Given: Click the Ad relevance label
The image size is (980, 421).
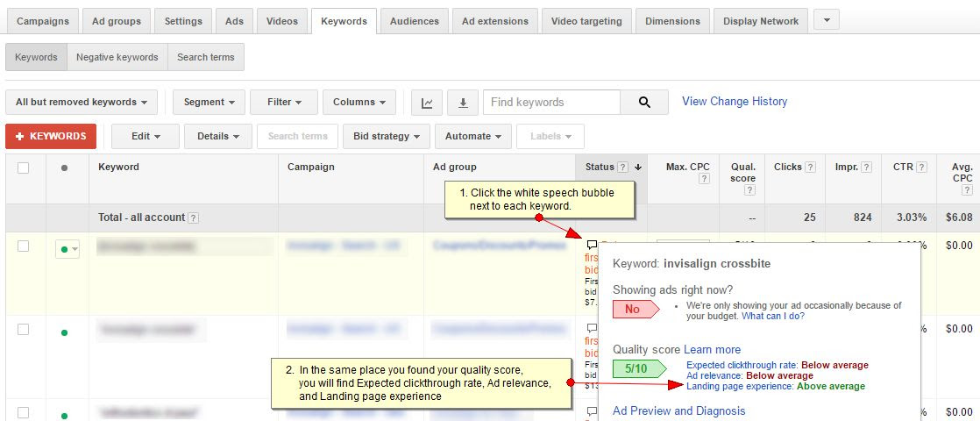Looking at the screenshot, I should (714, 376).
